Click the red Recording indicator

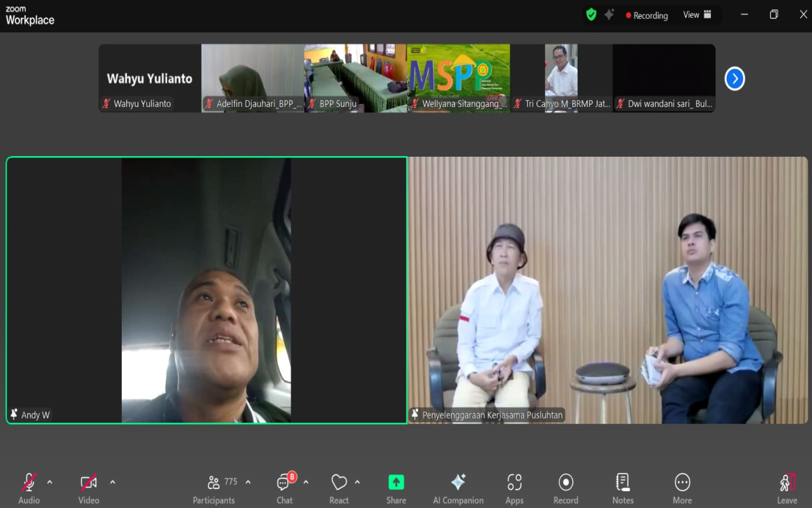click(x=646, y=16)
